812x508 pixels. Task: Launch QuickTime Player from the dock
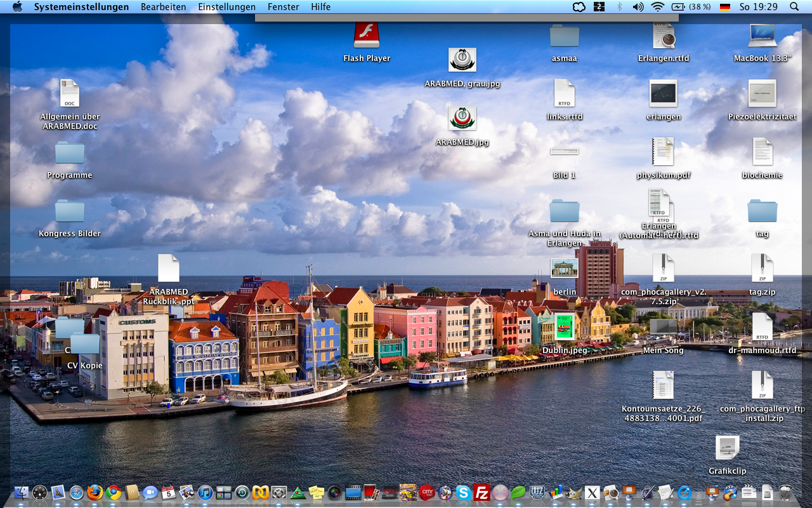click(x=684, y=492)
